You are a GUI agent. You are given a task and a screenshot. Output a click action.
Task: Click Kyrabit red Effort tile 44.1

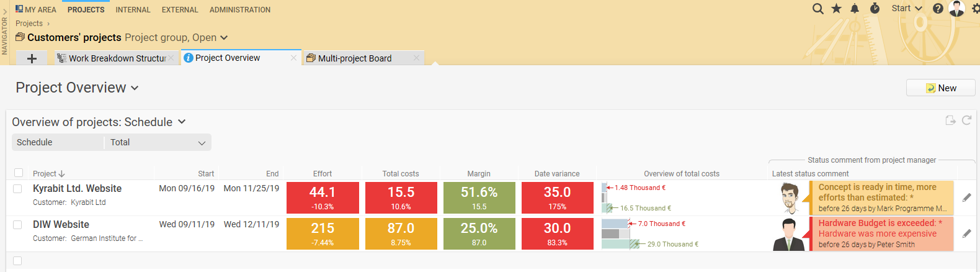(323, 197)
